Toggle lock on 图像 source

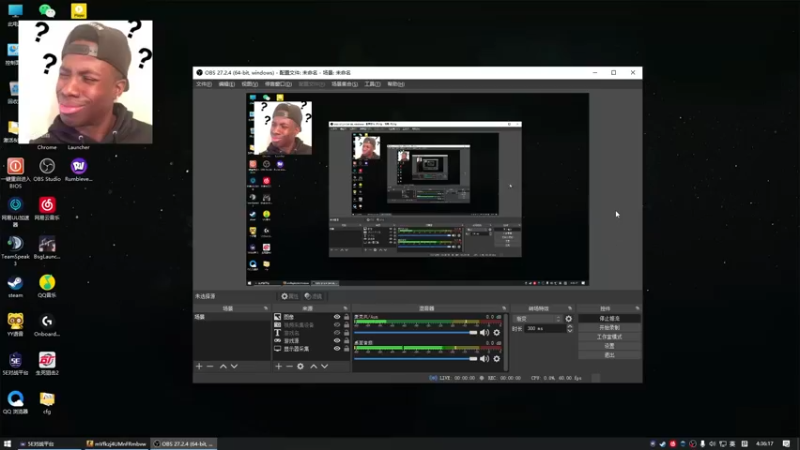pyautogui.click(x=346, y=317)
